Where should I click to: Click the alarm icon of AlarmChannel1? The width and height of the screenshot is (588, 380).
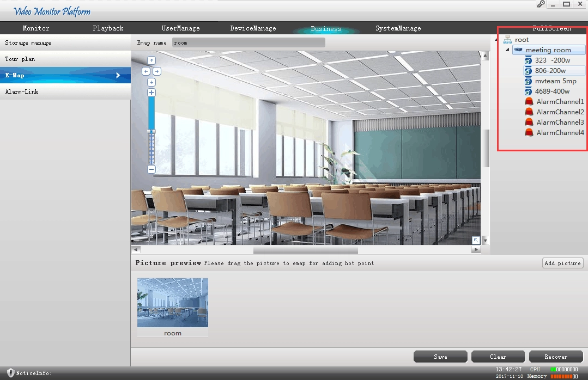tap(529, 102)
